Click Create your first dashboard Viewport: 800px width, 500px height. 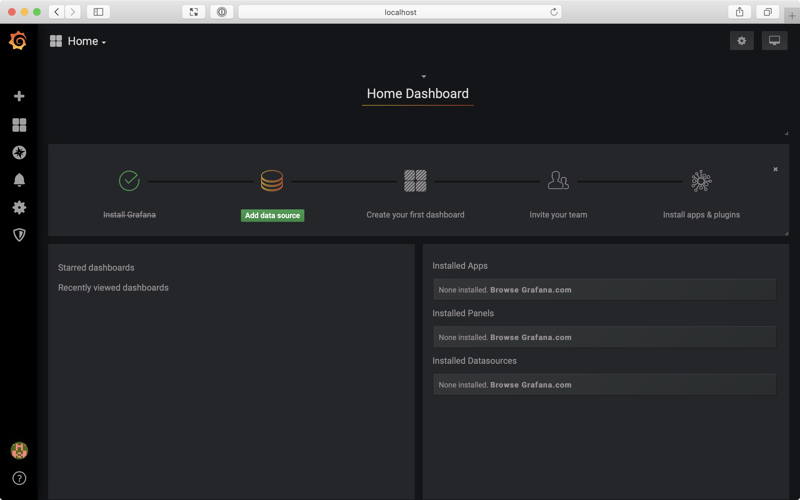pyautogui.click(x=415, y=215)
